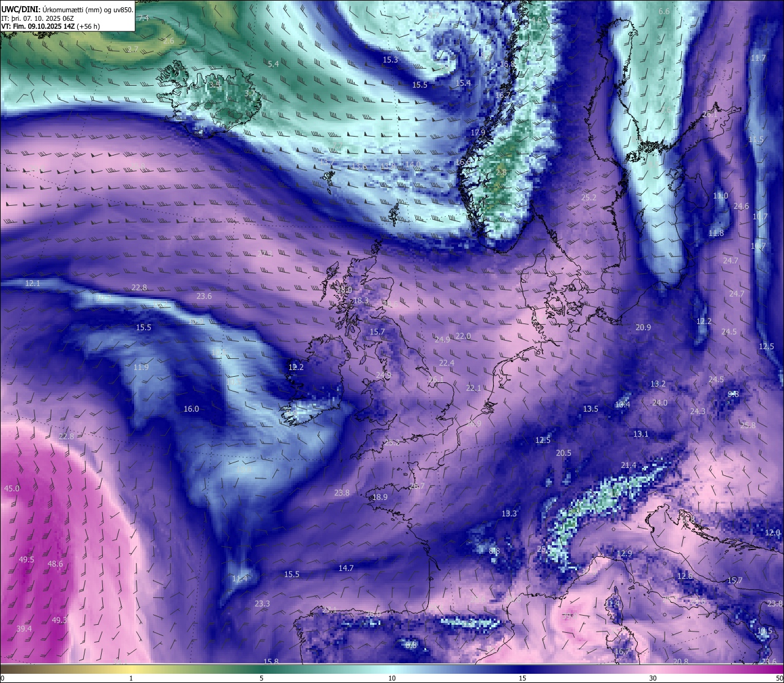784x683 pixels.
Task: Click the 24.3 value label
Action: (698, 411)
